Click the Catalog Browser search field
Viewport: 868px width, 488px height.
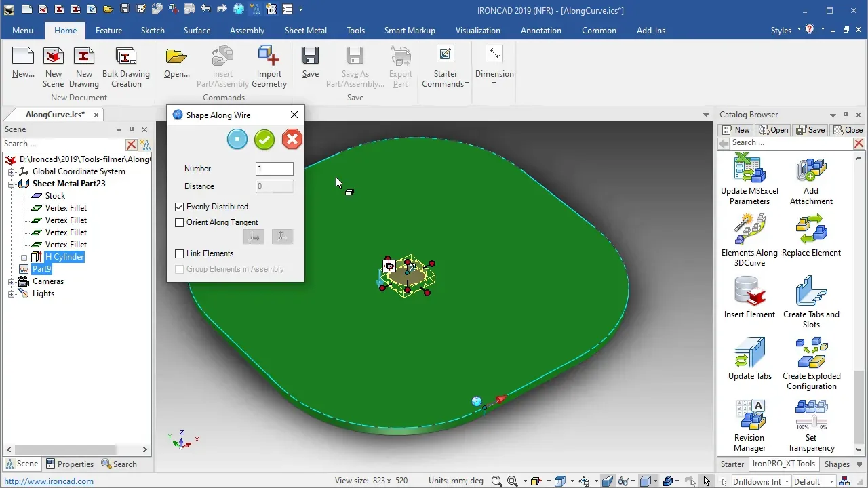point(791,143)
